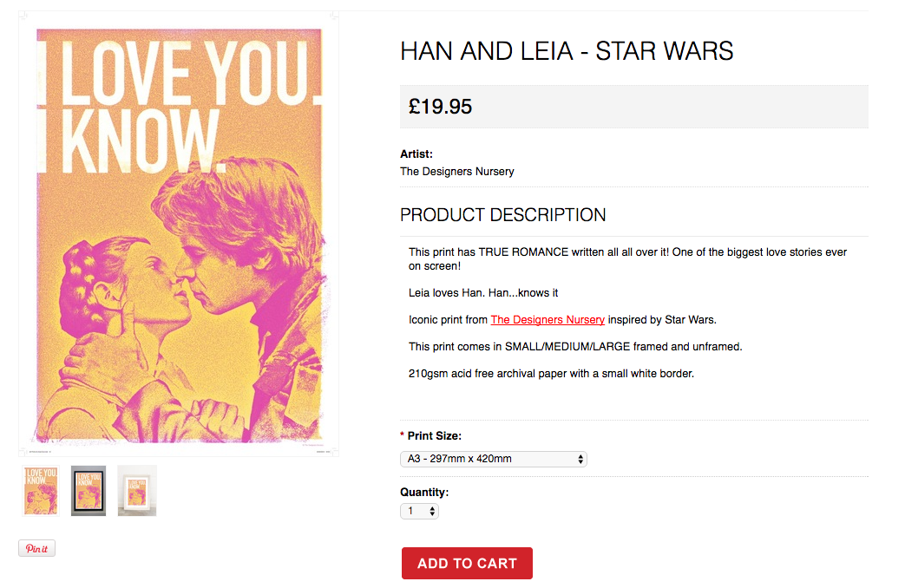905x588 pixels.
Task: Click the £19.95 price
Action: tap(441, 107)
